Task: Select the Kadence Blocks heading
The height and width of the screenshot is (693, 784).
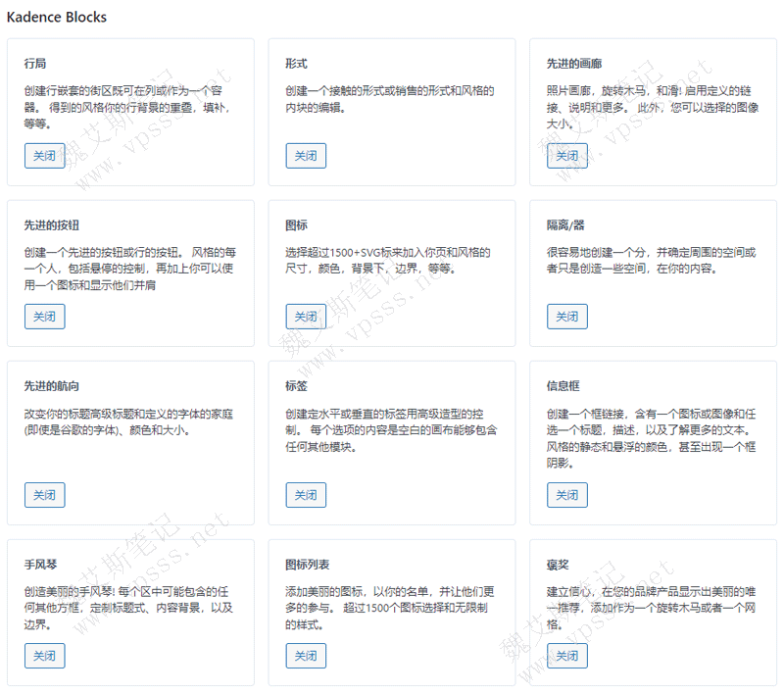Action: [57, 17]
